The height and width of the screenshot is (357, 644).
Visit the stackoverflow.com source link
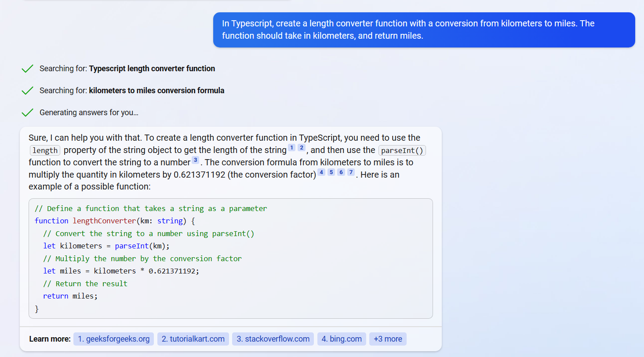point(273,339)
